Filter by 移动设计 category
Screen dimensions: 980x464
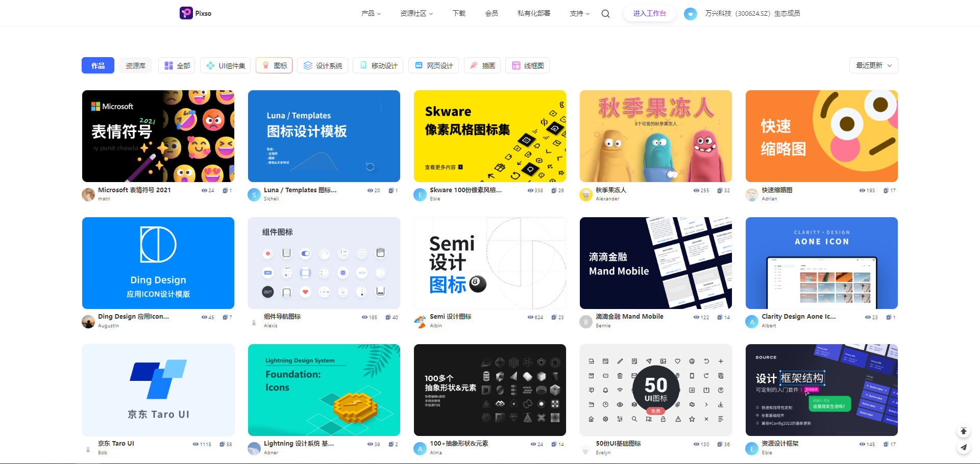[x=378, y=65]
